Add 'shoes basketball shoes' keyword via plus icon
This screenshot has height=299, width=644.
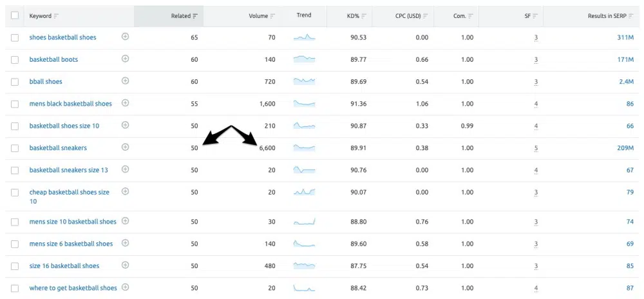click(x=126, y=37)
